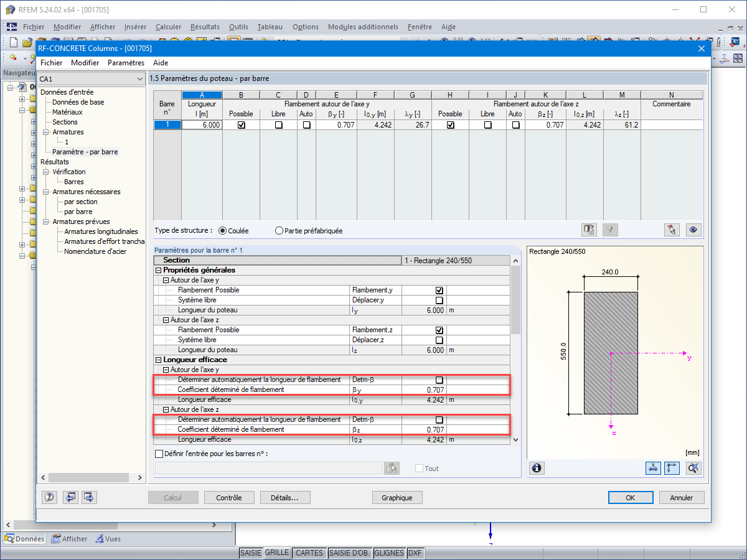Select Matériaux tree item
Viewport: 747px width, 560px height.
click(x=67, y=112)
